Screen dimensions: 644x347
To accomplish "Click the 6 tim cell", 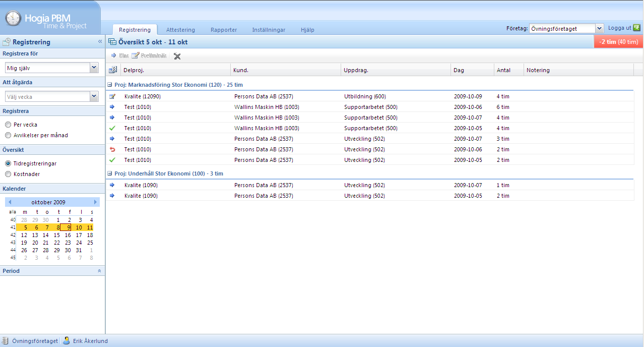I will (503, 107).
